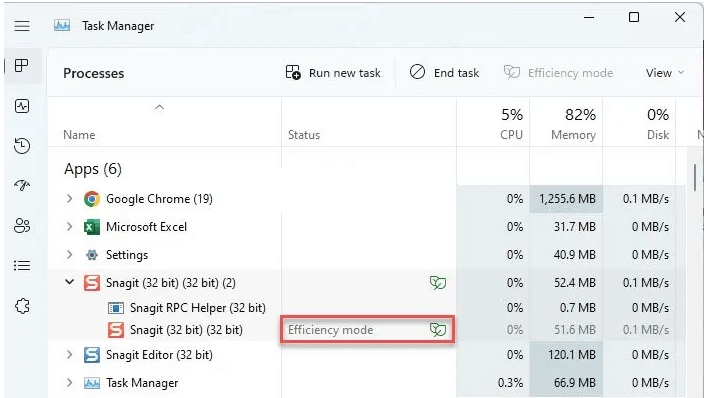Collapse the Snagit (32 bit) (2) group
Viewport: 704px width, 398px height.
coord(69,283)
